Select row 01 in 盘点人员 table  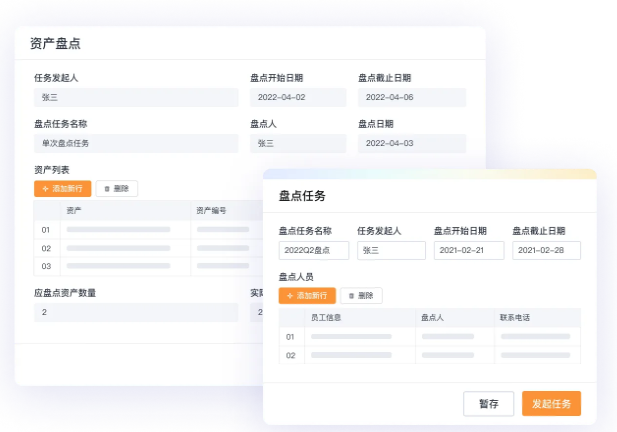point(430,337)
